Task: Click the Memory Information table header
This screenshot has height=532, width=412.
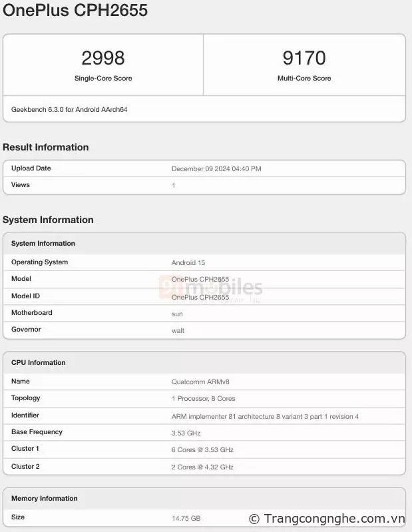Action: click(x=45, y=499)
